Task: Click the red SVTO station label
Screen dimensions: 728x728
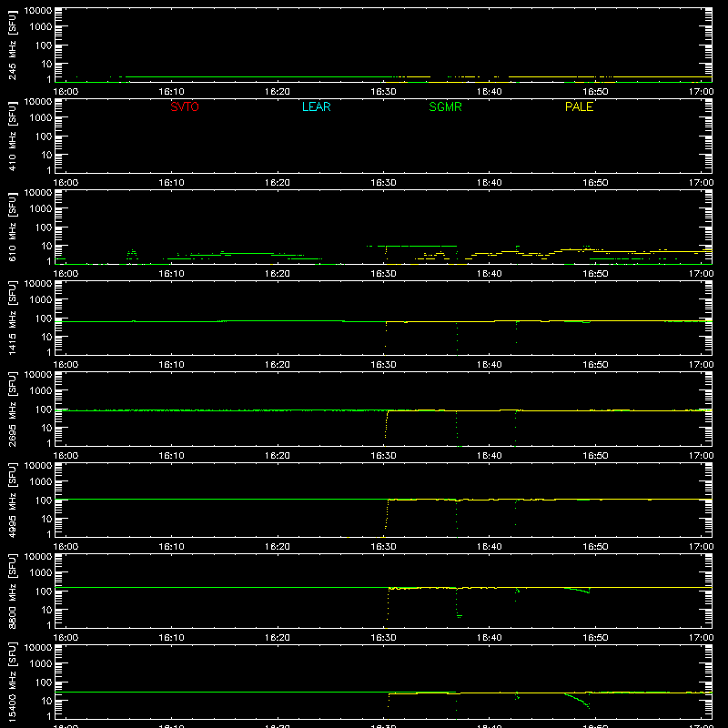Action: point(185,106)
